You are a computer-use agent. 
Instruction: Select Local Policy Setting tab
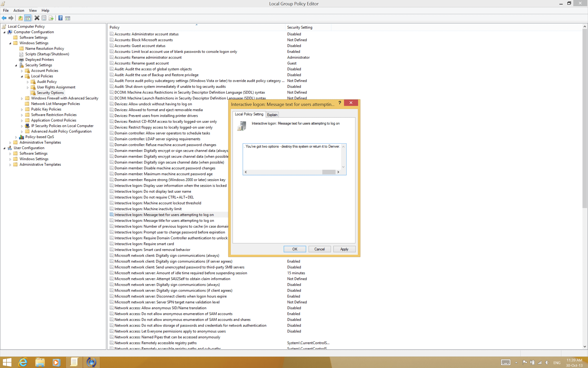(249, 114)
